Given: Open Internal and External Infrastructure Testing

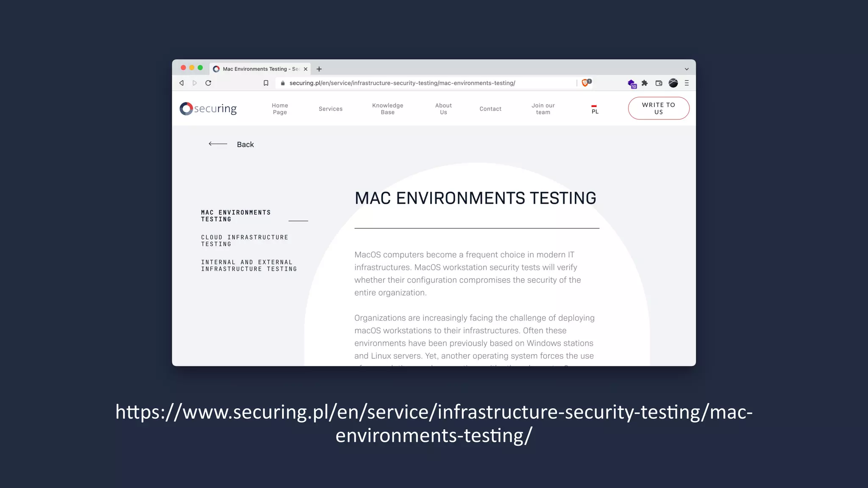Looking at the screenshot, I should (249, 266).
